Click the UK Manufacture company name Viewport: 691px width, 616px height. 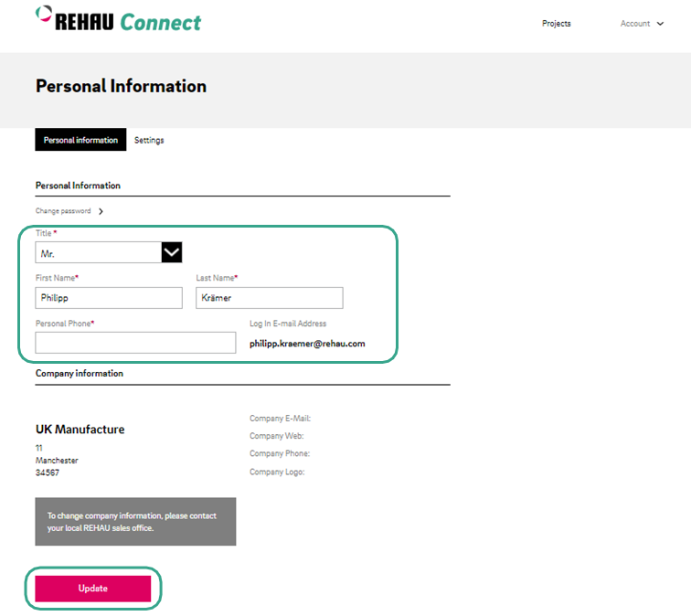click(x=80, y=430)
